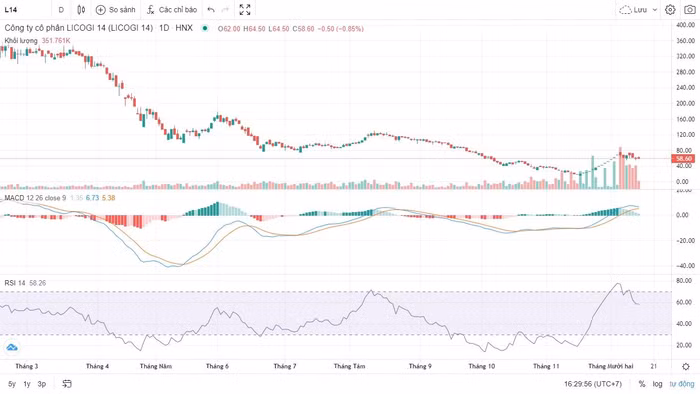
Task: Click the 400.00 price scale label
Action: (x=685, y=25)
